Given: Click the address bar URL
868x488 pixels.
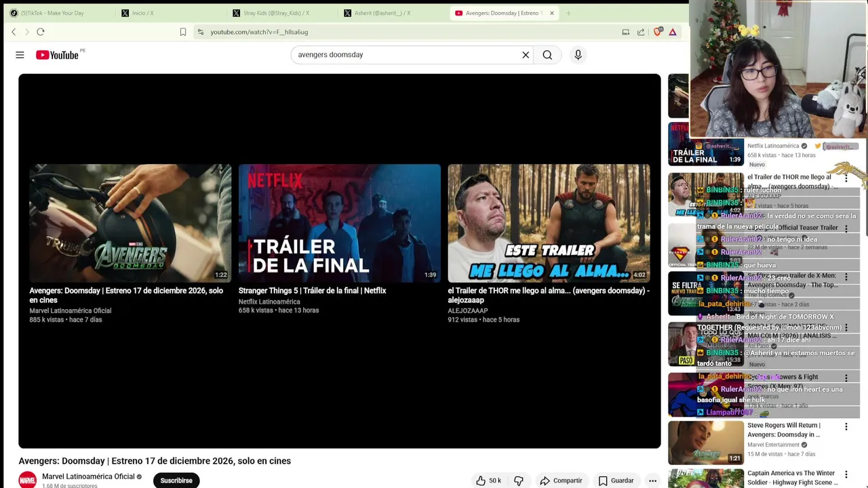Looking at the screenshot, I should tap(259, 32).
